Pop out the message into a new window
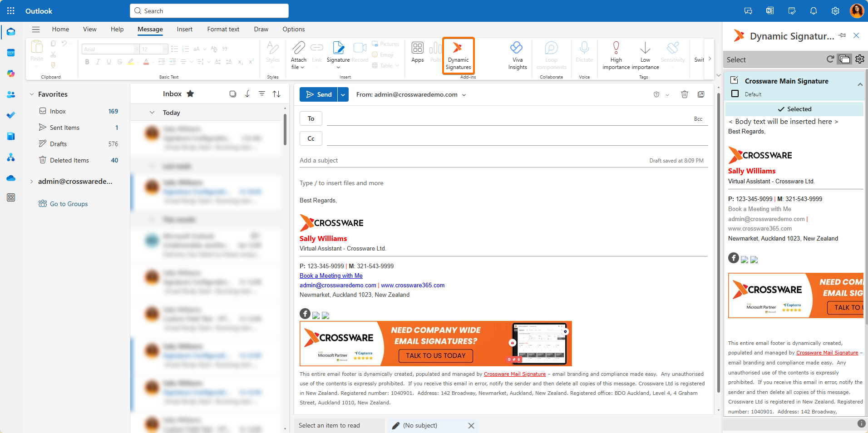 pyautogui.click(x=701, y=94)
